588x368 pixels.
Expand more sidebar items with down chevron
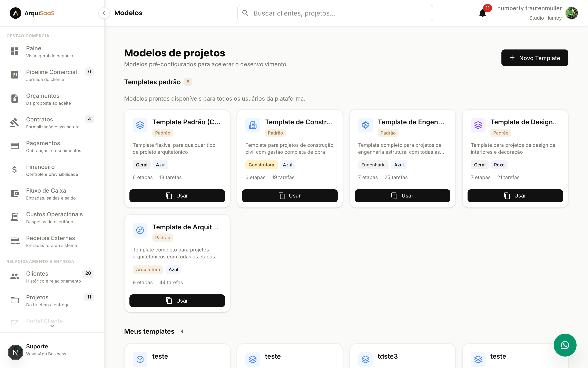[x=52, y=326]
